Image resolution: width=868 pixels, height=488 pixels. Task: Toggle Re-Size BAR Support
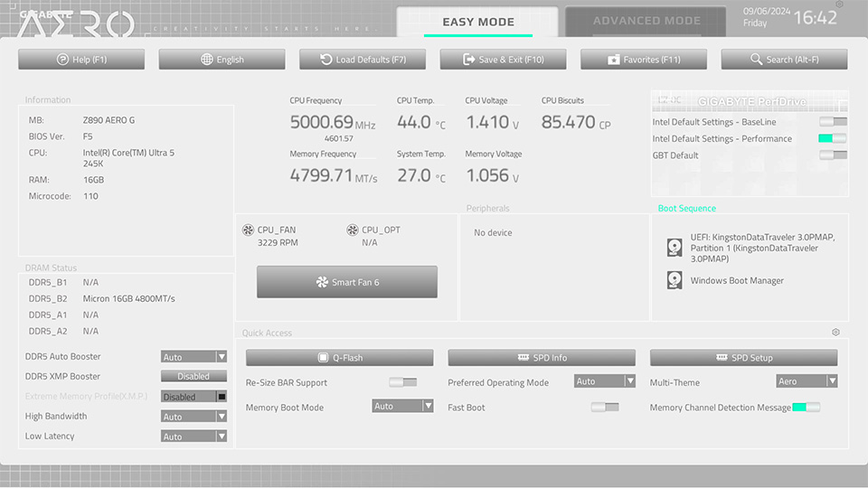coord(403,382)
